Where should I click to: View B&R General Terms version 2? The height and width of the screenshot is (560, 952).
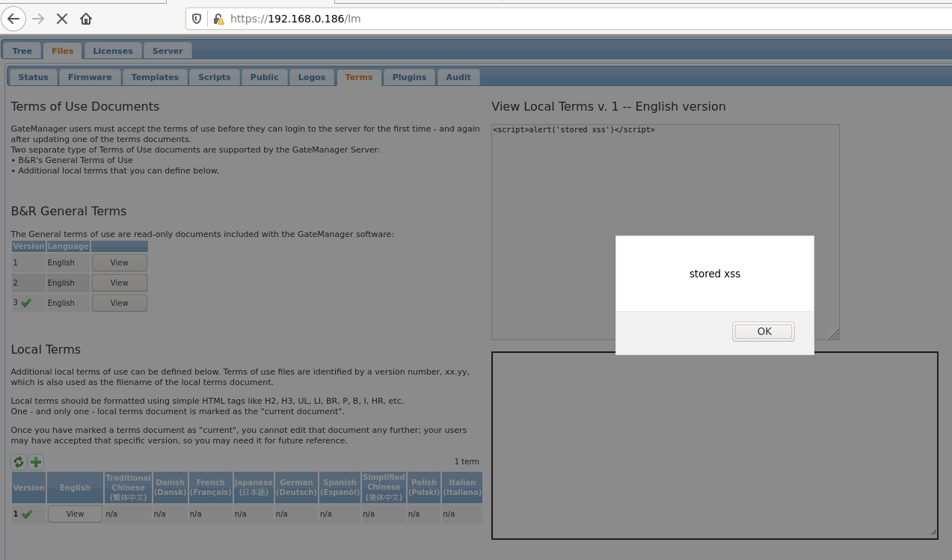120,283
